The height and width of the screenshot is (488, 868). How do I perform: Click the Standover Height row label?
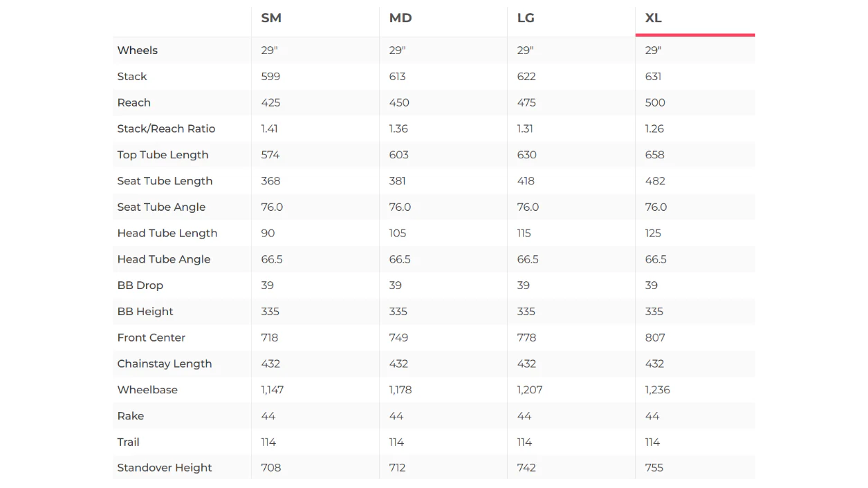pos(165,468)
